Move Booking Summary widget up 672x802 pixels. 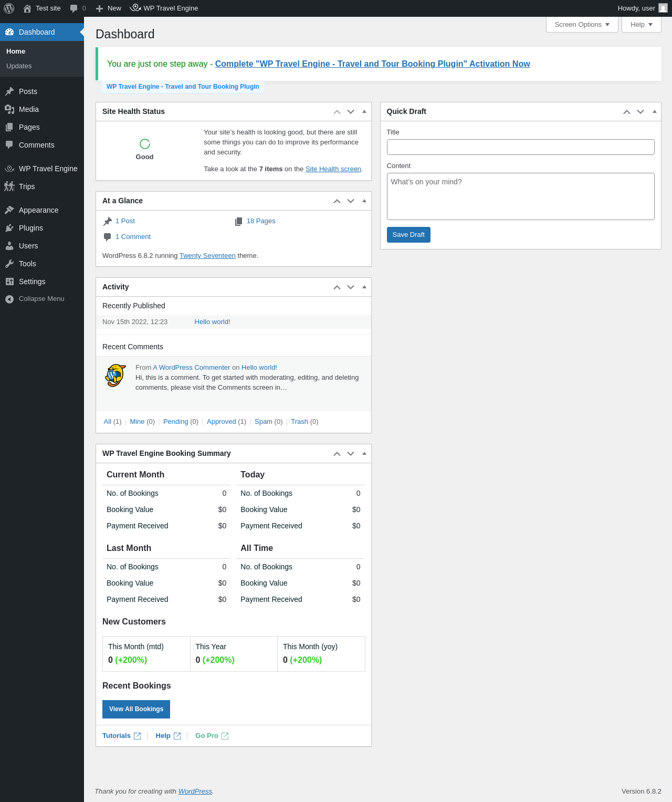coord(337,454)
